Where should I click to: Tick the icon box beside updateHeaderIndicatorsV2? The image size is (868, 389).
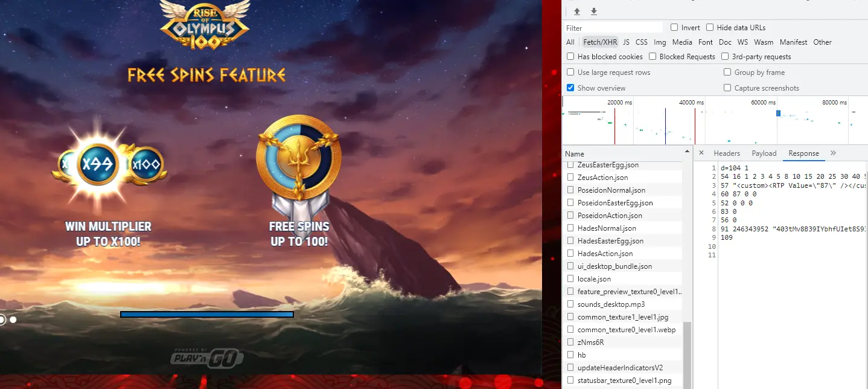click(570, 368)
